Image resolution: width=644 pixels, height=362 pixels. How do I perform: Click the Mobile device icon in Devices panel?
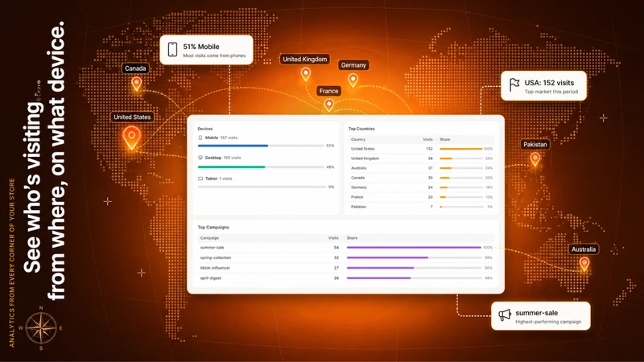200,138
